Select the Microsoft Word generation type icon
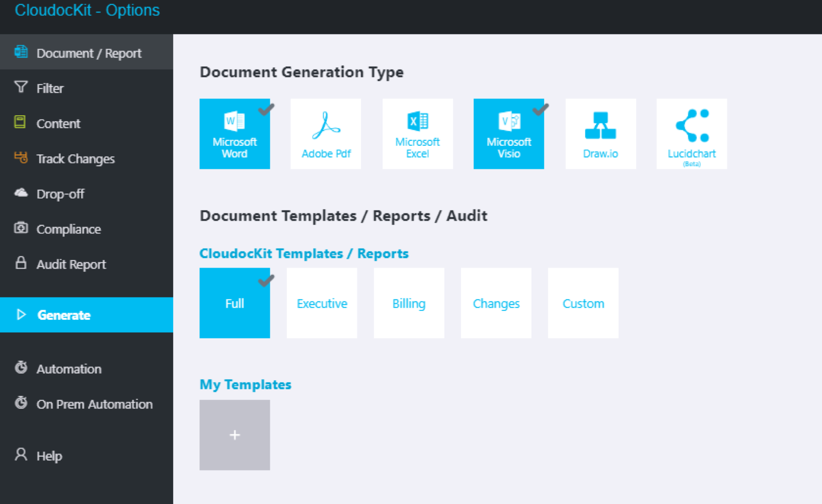This screenshot has height=504, width=822. 235,134
